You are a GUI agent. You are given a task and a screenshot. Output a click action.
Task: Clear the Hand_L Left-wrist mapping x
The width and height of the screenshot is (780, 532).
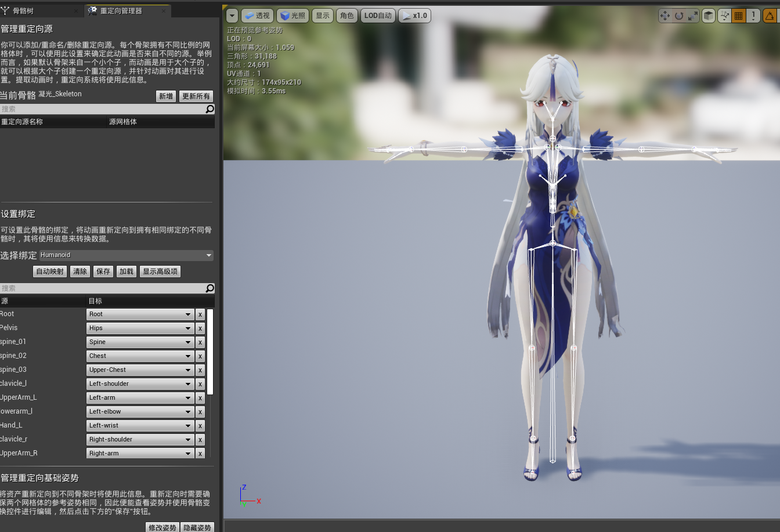200,426
